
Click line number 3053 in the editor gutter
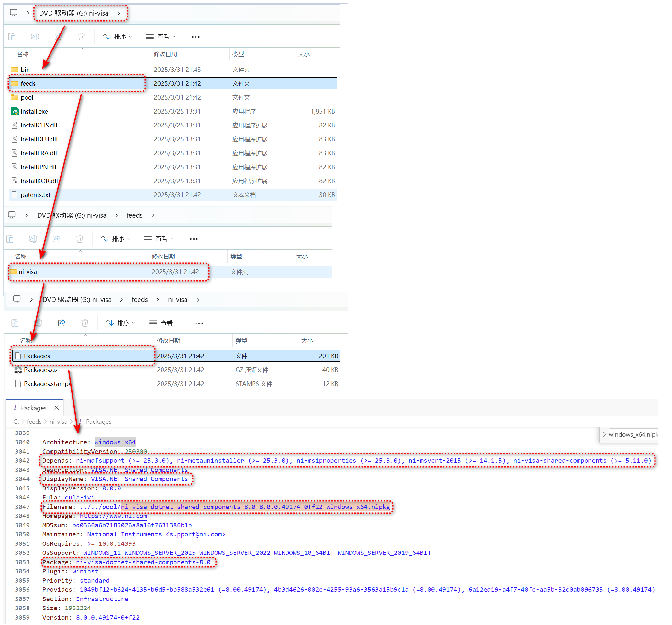22,562
